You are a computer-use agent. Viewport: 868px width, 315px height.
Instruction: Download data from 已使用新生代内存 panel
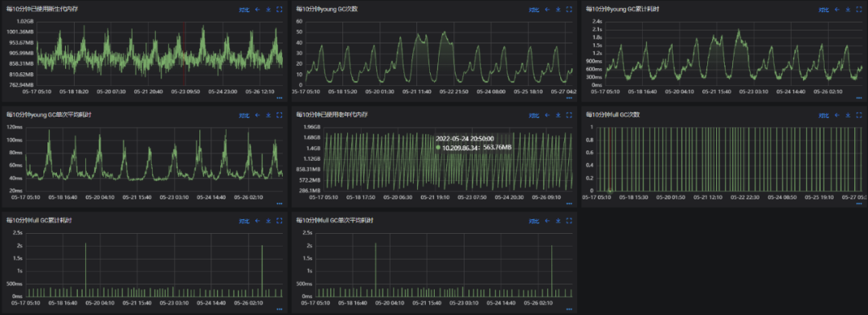(268, 10)
